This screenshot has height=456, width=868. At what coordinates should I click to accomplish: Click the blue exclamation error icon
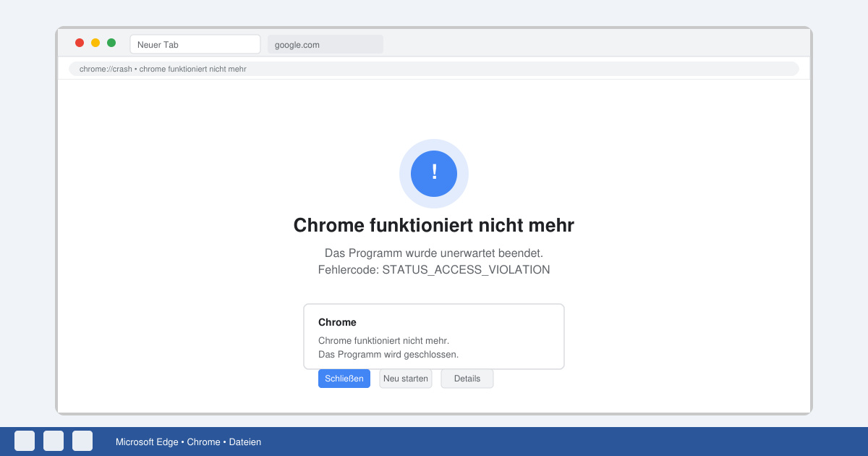(434, 174)
